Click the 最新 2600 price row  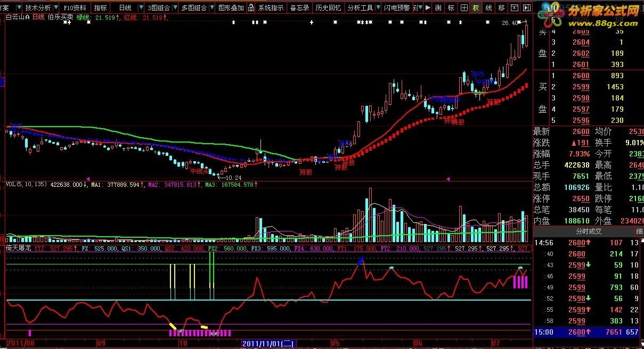pyautogui.click(x=561, y=131)
